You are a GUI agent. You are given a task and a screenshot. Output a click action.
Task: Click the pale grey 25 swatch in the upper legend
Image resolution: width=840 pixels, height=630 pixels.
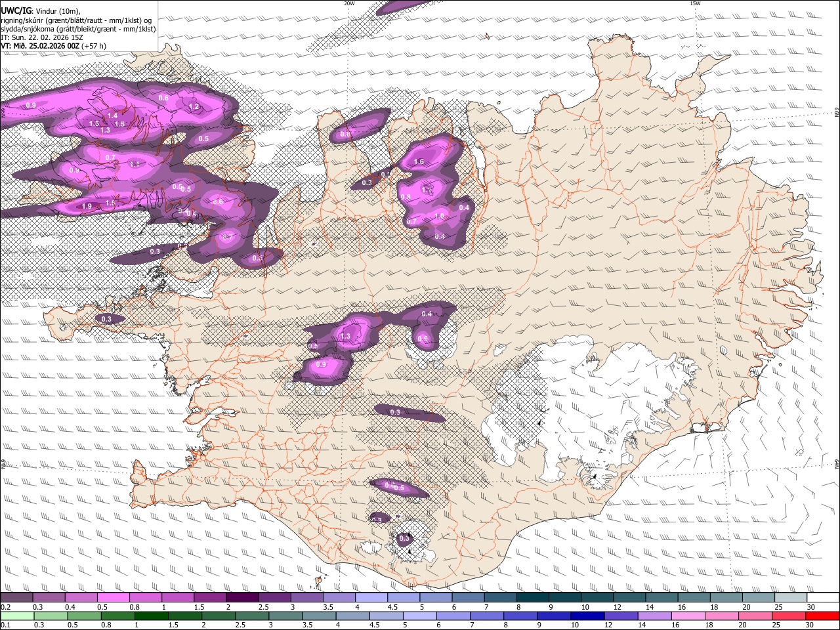[791, 598]
